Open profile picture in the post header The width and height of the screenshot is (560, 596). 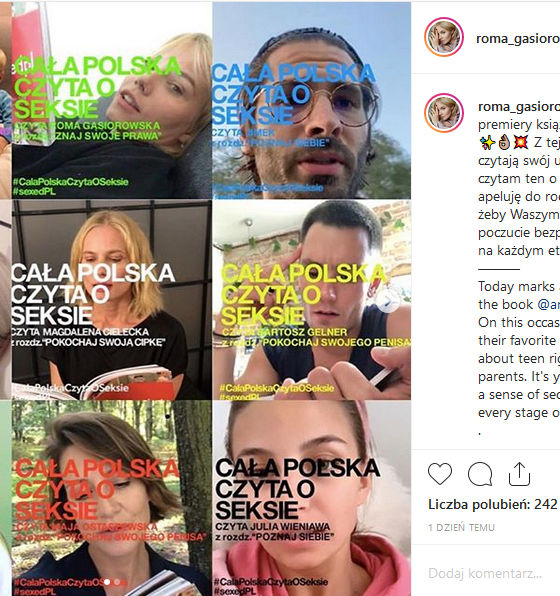(x=444, y=37)
